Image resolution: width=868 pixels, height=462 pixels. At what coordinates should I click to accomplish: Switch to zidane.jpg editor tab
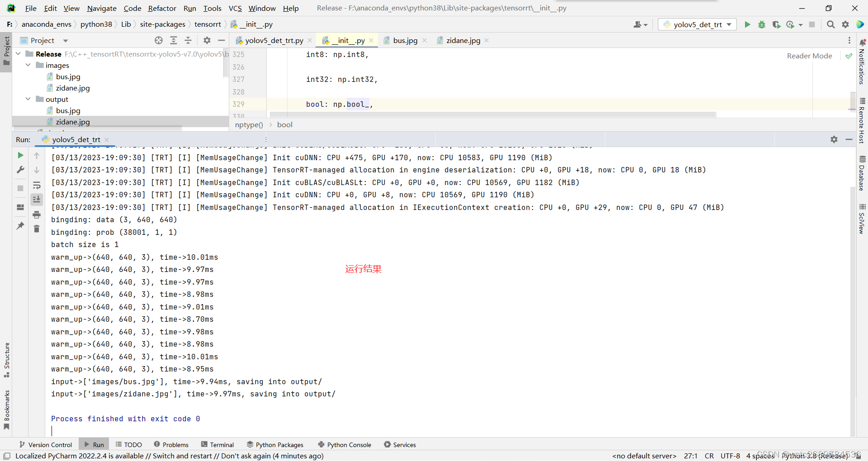click(x=463, y=40)
